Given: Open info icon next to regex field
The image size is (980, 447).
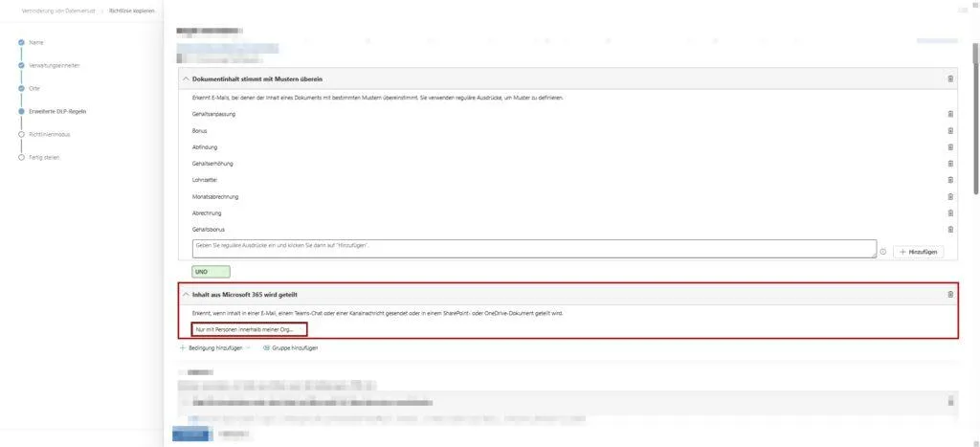Looking at the screenshot, I should click(882, 252).
